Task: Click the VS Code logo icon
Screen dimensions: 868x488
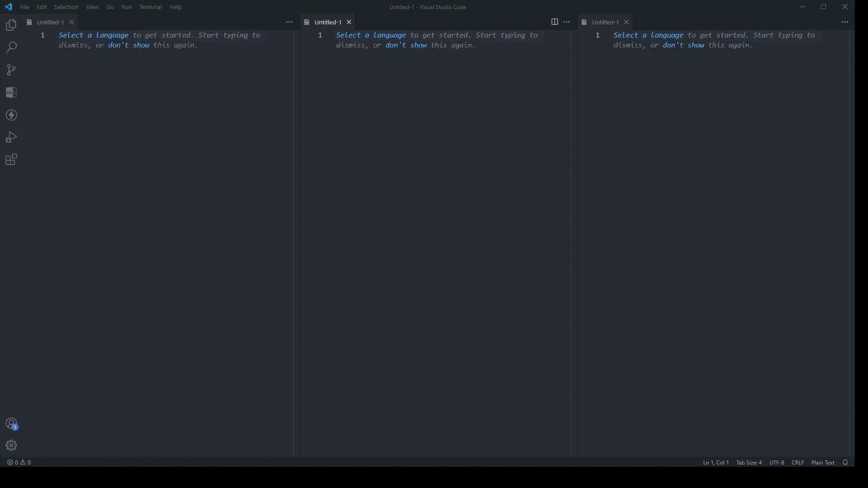Action: 8,7
